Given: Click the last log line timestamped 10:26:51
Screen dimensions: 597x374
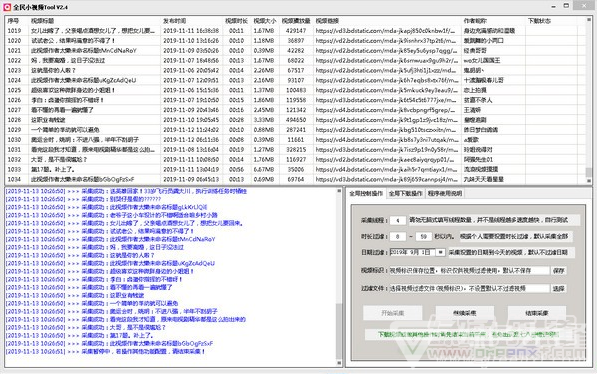Looking at the screenshot, I should [x=105, y=351].
